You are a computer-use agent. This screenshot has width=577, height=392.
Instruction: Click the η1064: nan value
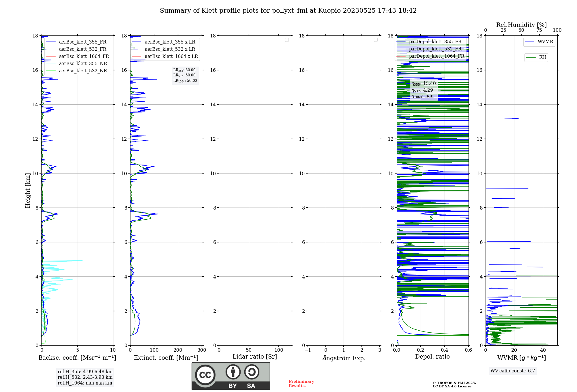click(x=422, y=96)
